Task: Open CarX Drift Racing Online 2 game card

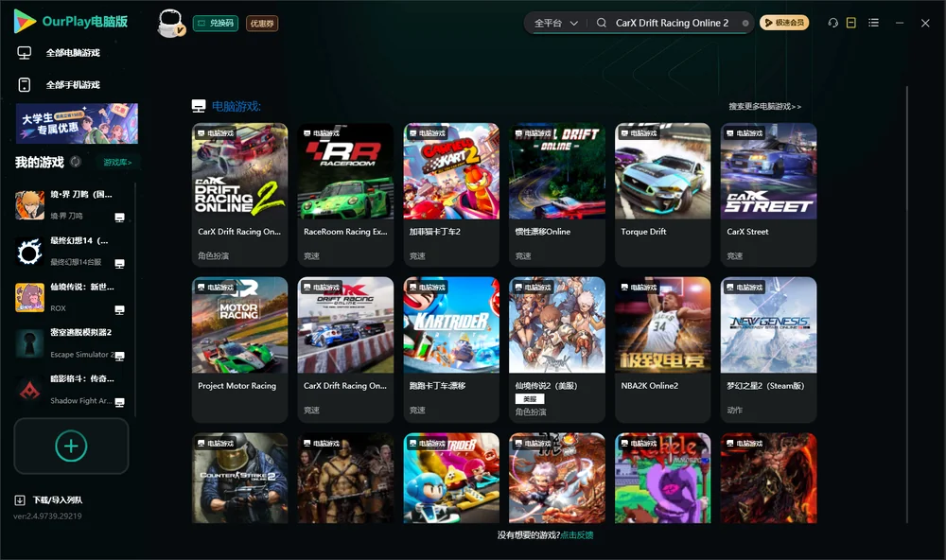Action: (x=239, y=194)
